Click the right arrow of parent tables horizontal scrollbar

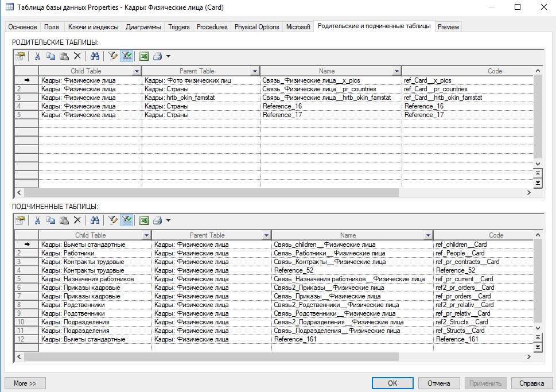[528, 193]
